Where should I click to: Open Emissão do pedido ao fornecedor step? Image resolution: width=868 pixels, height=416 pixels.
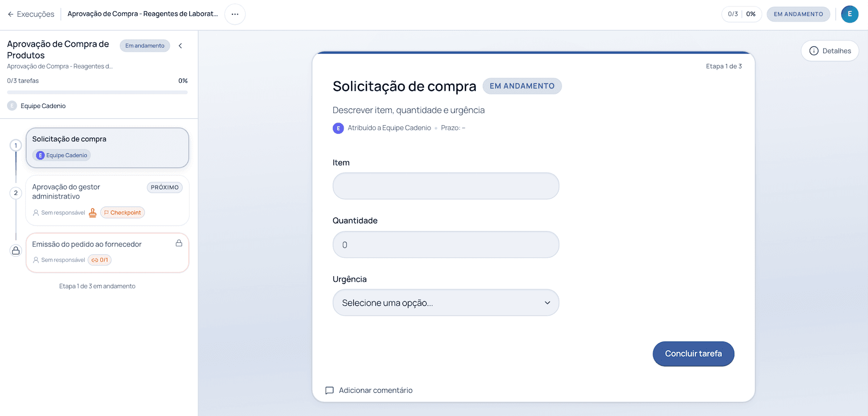(x=107, y=253)
